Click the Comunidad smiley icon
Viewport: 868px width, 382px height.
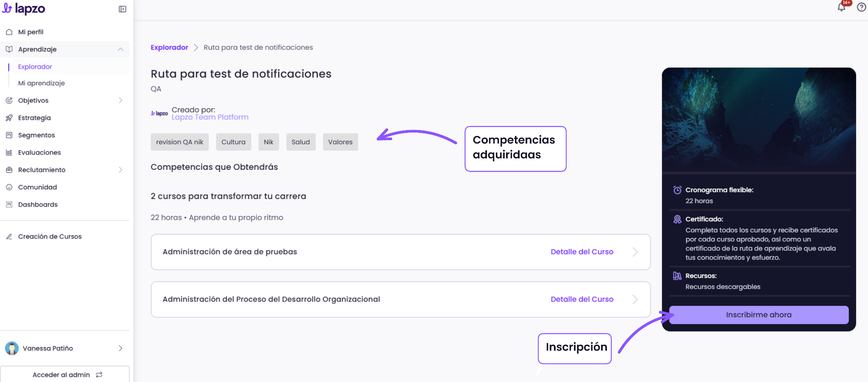(x=9, y=187)
